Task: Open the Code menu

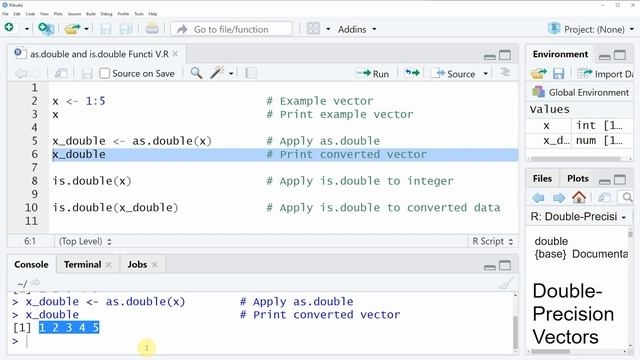Action: point(30,14)
